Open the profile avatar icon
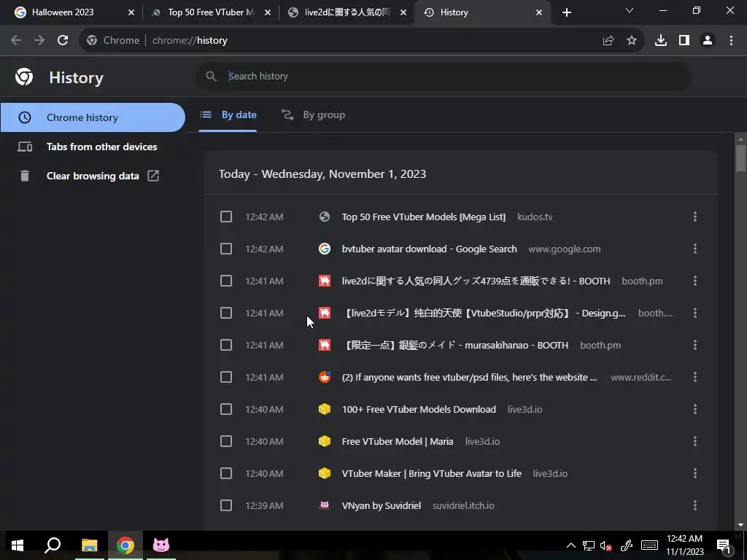The width and height of the screenshot is (747, 560). coord(708,41)
